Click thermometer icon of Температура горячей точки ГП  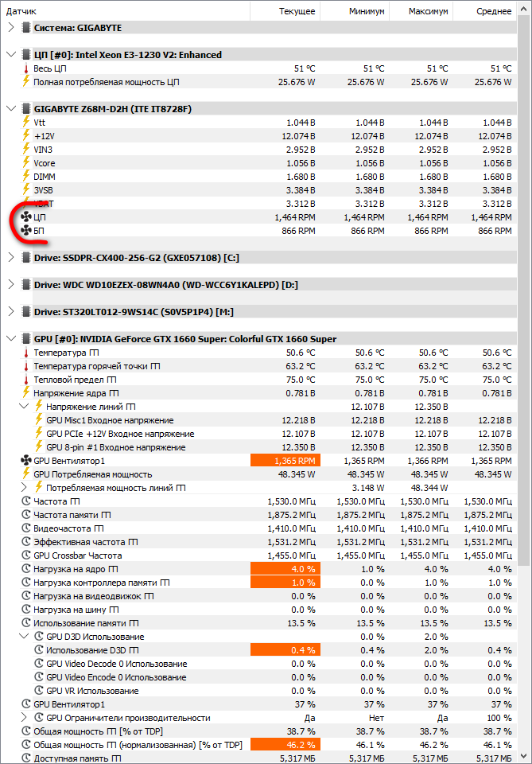click(x=26, y=366)
